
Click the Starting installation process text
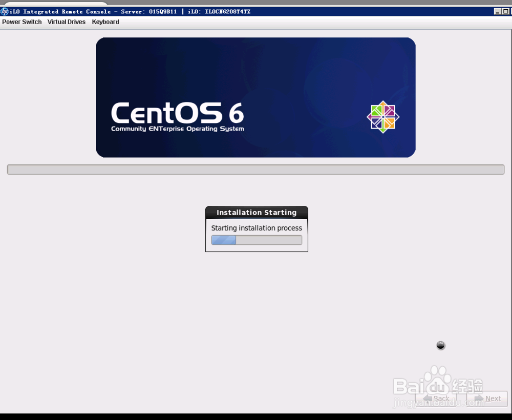(257, 228)
